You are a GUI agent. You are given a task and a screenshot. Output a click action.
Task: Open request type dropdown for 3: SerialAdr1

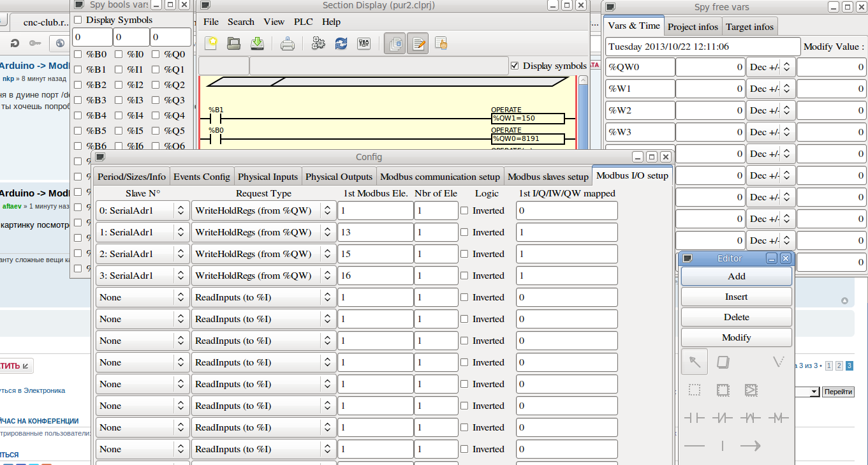(263, 276)
